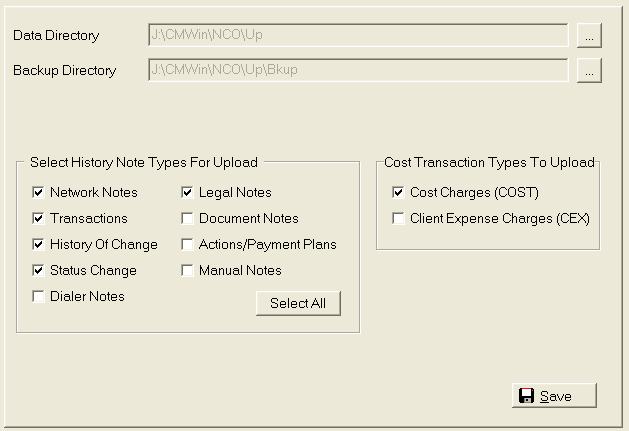629x431 pixels.
Task: Click the Backup Directory label
Action: pos(65,70)
